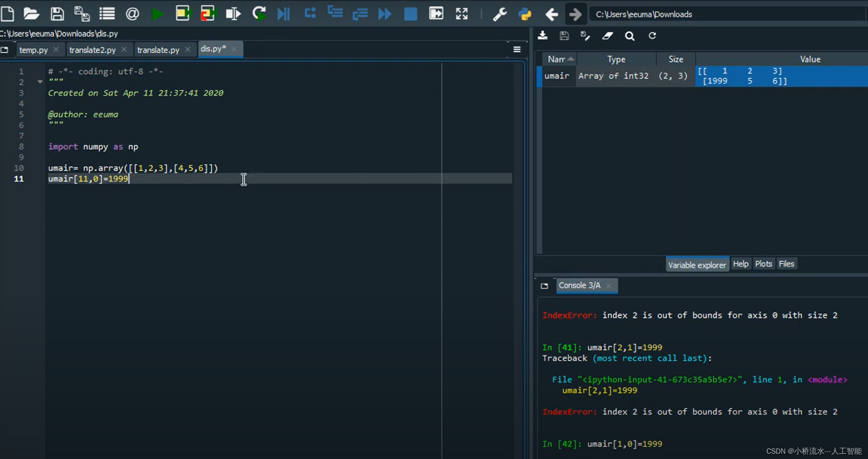Screen dimensions: 868x459
Task: Switch to translate2.py tab
Action: [x=92, y=50]
